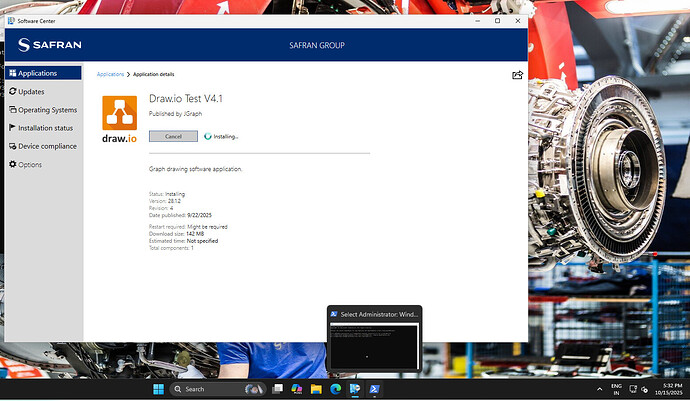The width and height of the screenshot is (690, 401).
Task: Close the Software Center window
Action: tap(518, 21)
